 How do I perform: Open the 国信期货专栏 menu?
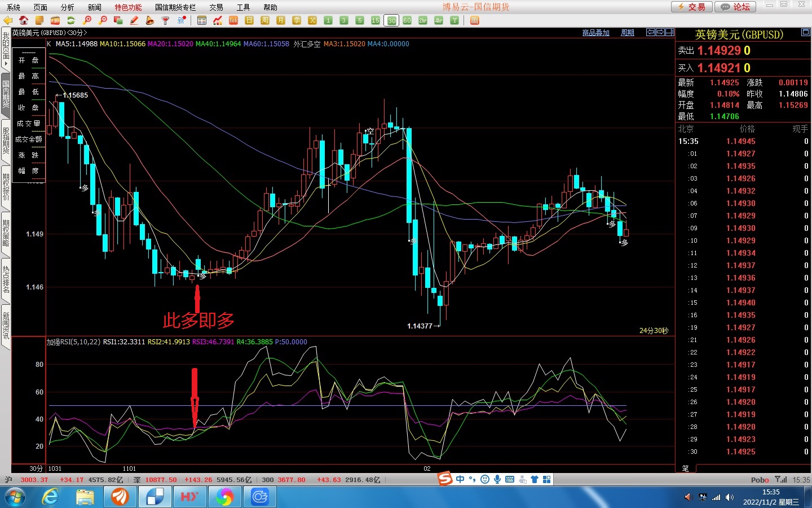pyautogui.click(x=175, y=7)
